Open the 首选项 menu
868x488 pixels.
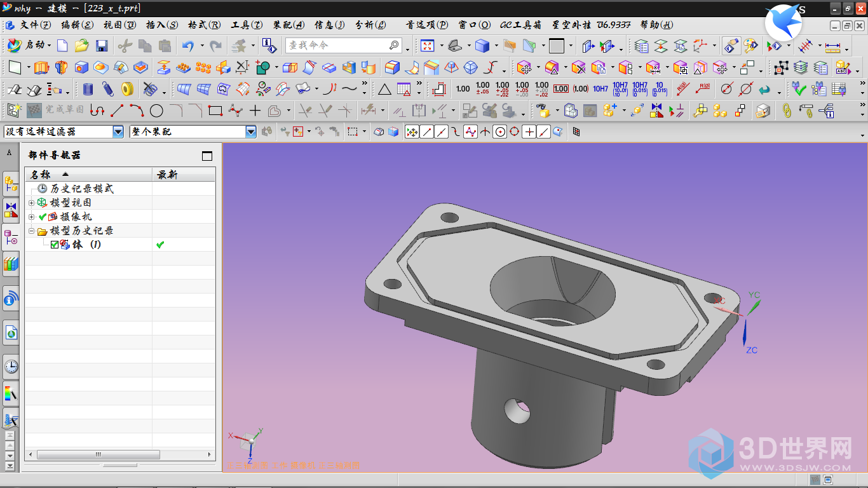coord(427,25)
